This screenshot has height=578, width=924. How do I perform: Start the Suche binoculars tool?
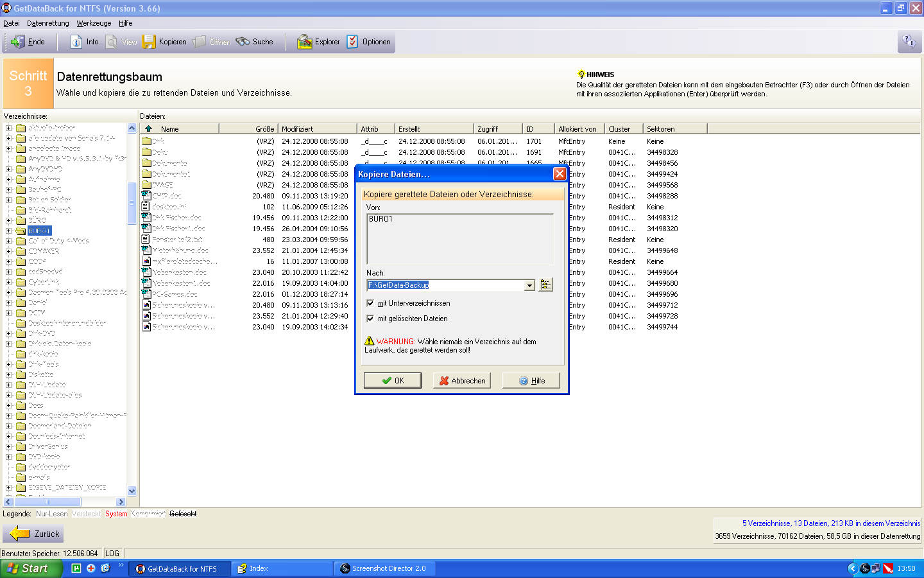(255, 42)
